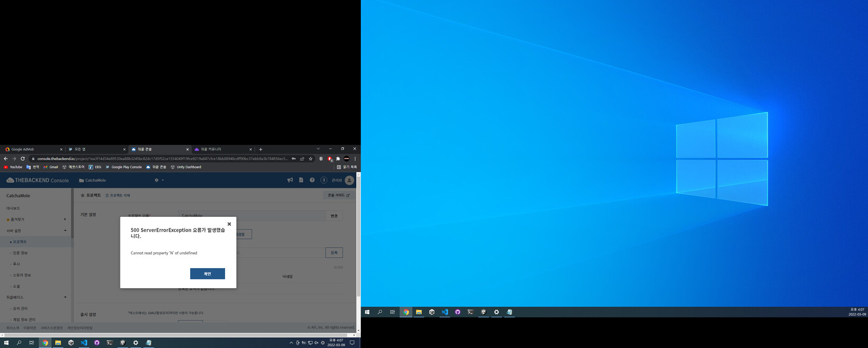The height and width of the screenshot is (348, 868).
Task: Open the 개인정보처리방침 footer link
Action: pos(80,328)
